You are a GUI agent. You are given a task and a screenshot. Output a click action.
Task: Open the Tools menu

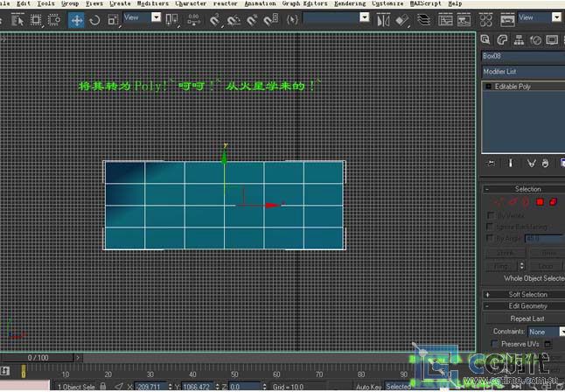pos(45,3)
